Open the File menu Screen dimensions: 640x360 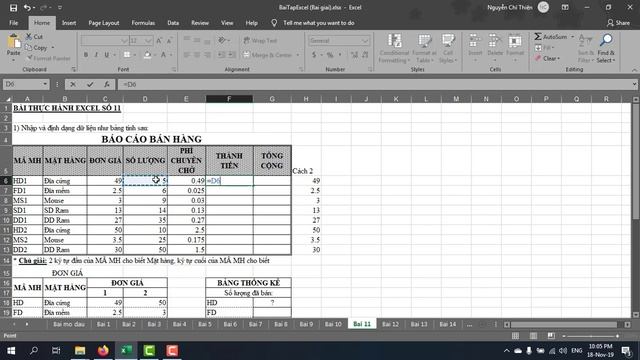coord(13,23)
